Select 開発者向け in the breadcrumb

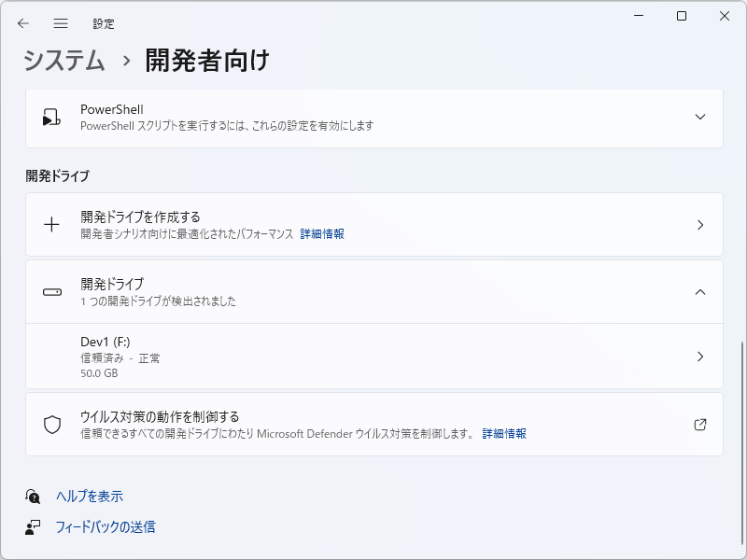click(204, 60)
